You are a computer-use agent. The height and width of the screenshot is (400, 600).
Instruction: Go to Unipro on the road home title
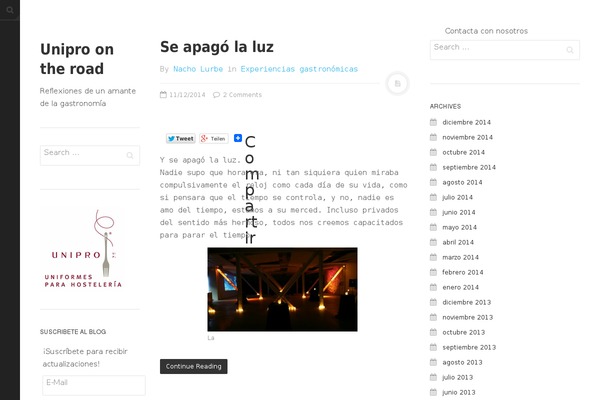pyautogui.click(x=77, y=59)
